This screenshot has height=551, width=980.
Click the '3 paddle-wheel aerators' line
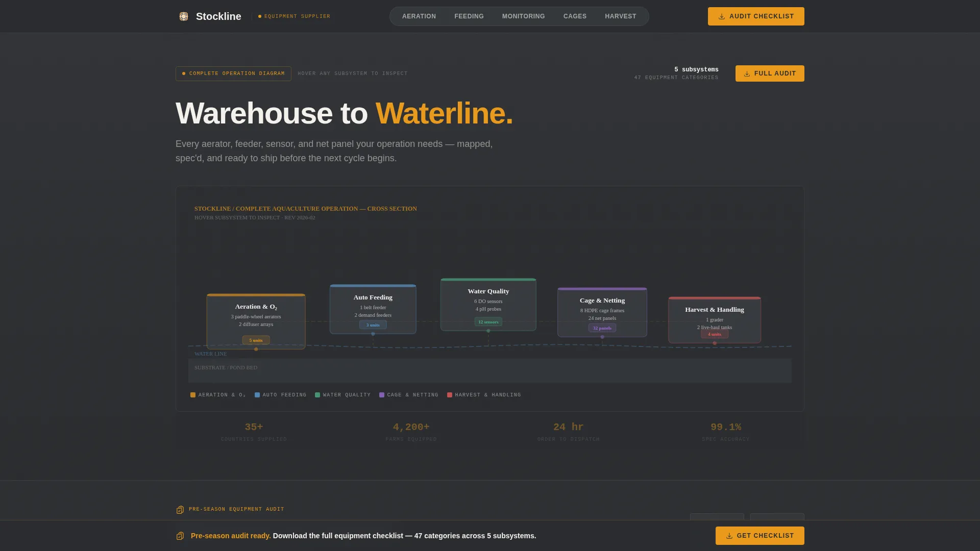click(x=256, y=317)
